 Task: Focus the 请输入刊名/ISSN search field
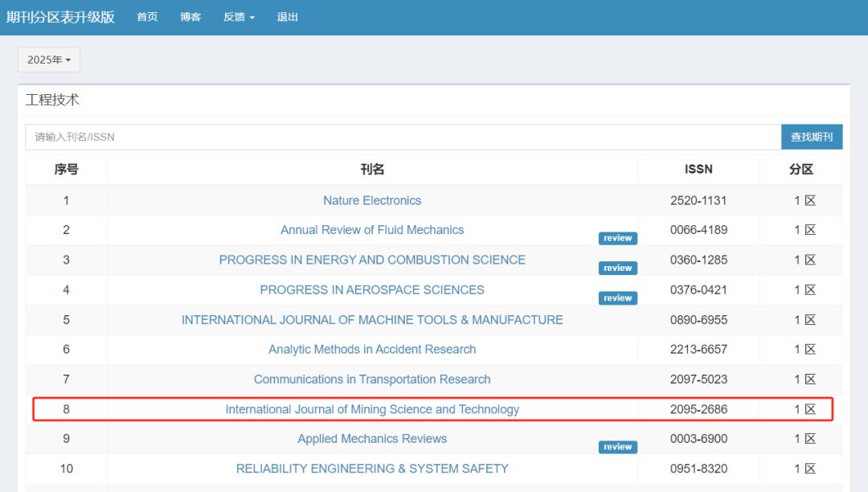pyautogui.click(x=403, y=137)
